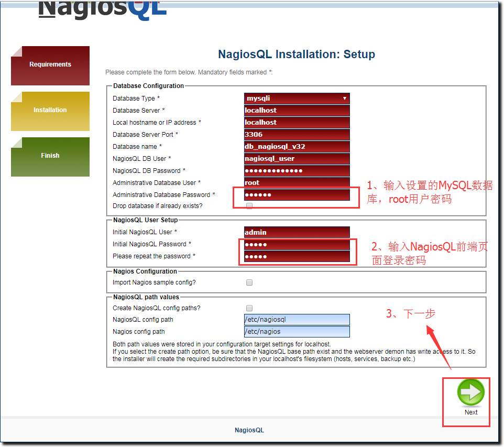Click the NagiosQL footer link

point(249,430)
